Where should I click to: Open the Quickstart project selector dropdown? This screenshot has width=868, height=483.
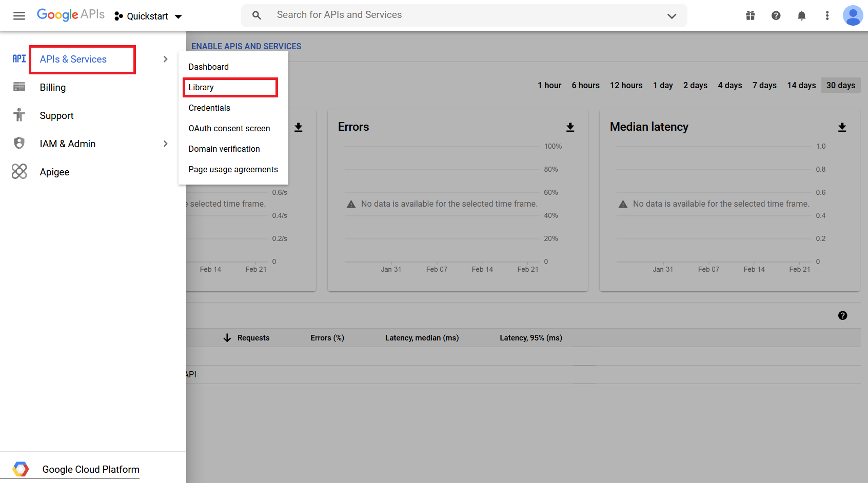click(x=148, y=16)
